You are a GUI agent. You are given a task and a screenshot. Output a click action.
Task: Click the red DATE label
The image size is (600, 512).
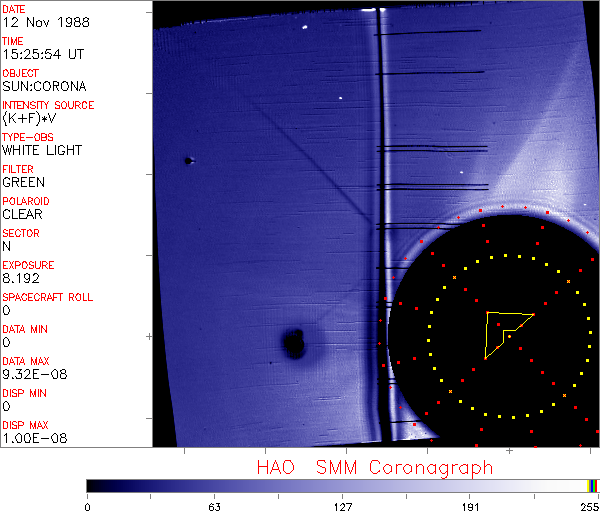14,9
